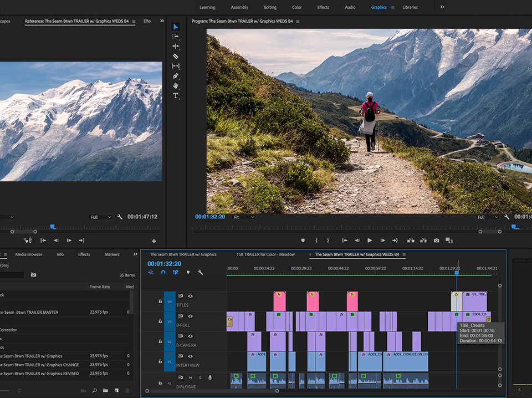
Task: Lock the TITLES track
Action: pyautogui.click(x=160, y=302)
